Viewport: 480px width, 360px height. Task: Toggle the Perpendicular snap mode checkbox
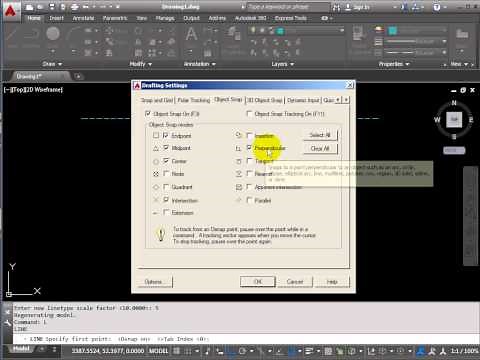[249, 147]
